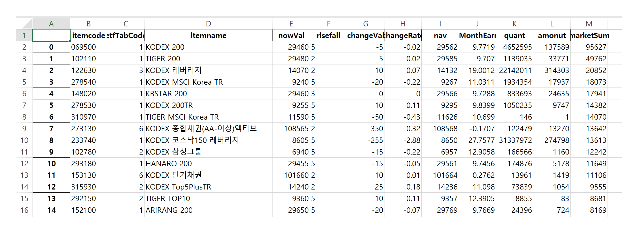Click amonut cell '274798'
This screenshot has height=233, width=644.
(552, 140)
